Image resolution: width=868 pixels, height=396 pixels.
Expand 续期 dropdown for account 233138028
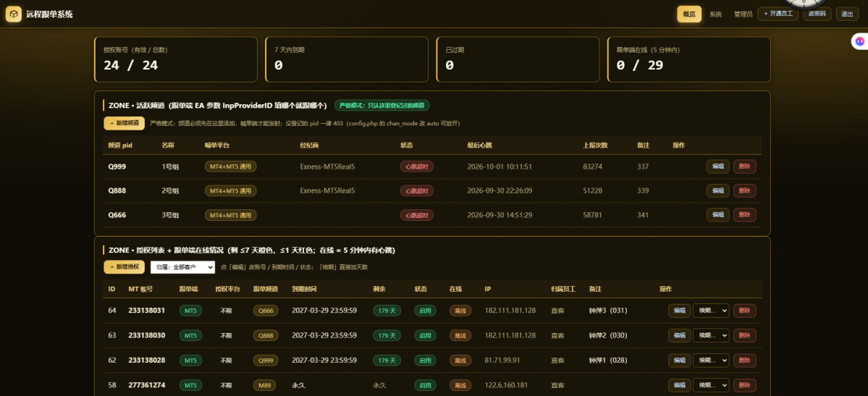tap(711, 360)
